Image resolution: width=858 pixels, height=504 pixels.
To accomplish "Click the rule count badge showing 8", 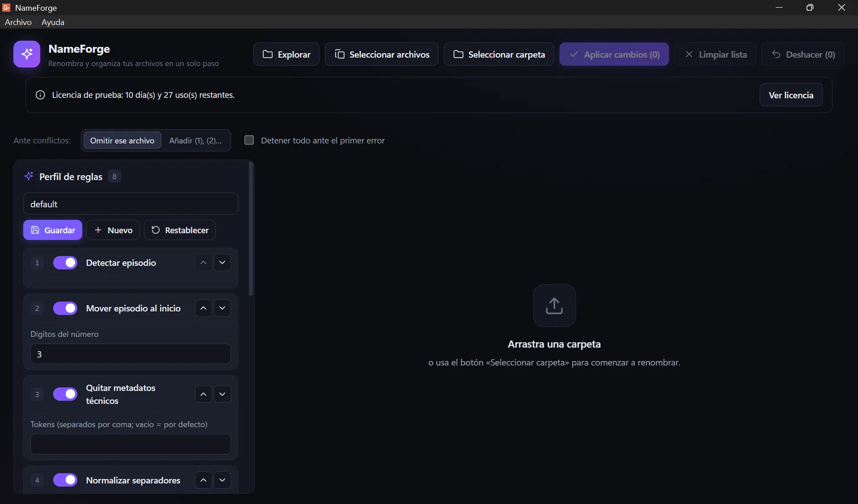I will coord(114,176).
